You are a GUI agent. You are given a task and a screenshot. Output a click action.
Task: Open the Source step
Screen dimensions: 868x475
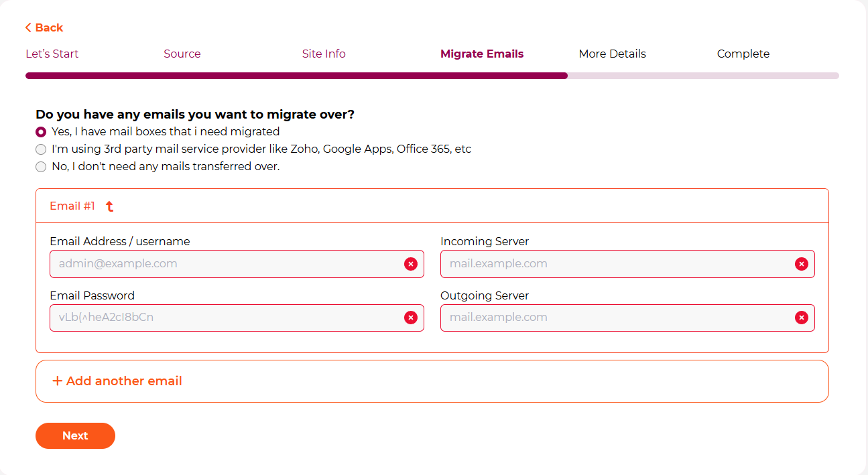pyautogui.click(x=182, y=54)
